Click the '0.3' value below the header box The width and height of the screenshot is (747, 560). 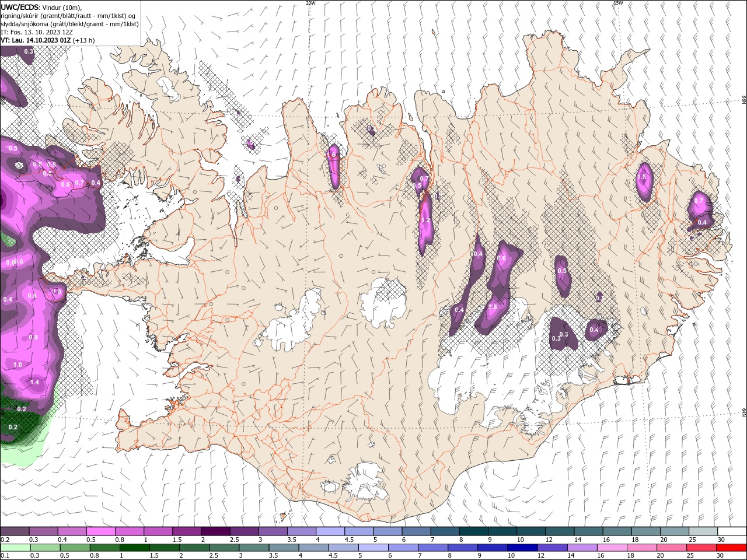(x=29, y=52)
